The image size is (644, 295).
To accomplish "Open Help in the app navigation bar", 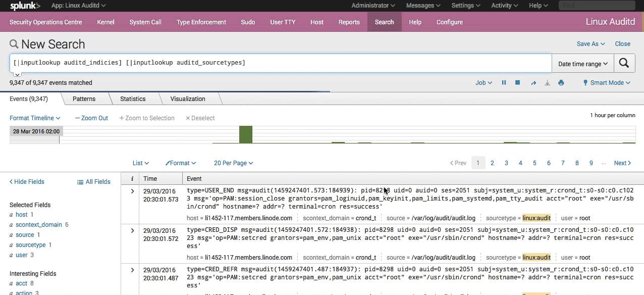I will coord(415,22).
